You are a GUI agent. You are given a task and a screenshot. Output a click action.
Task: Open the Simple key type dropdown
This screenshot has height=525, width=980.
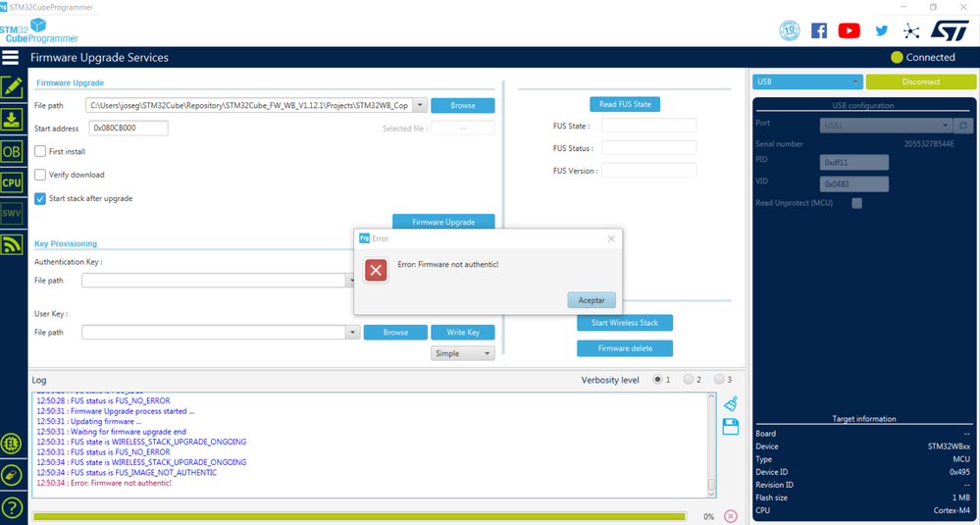tap(462, 353)
